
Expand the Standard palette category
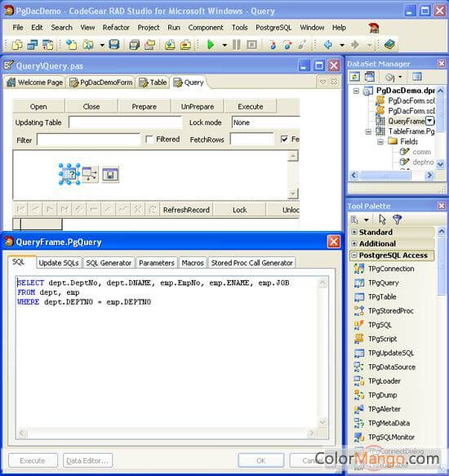pyautogui.click(x=354, y=232)
